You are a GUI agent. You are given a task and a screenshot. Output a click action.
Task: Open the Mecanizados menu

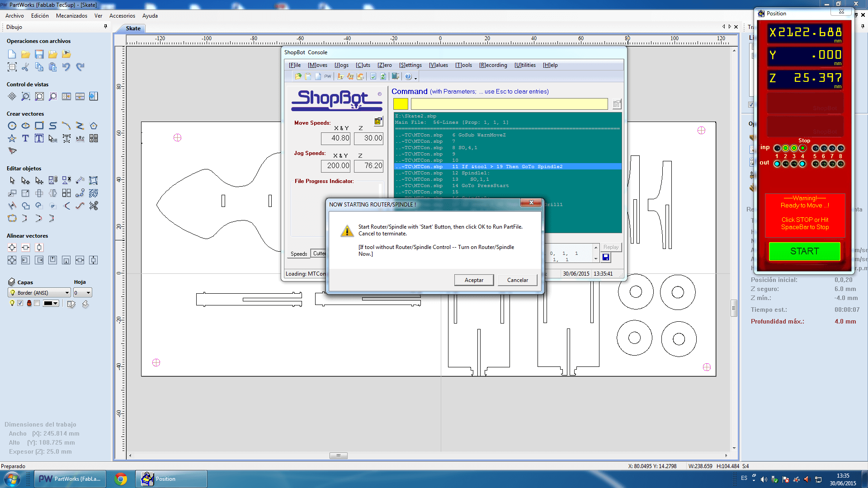coord(71,15)
